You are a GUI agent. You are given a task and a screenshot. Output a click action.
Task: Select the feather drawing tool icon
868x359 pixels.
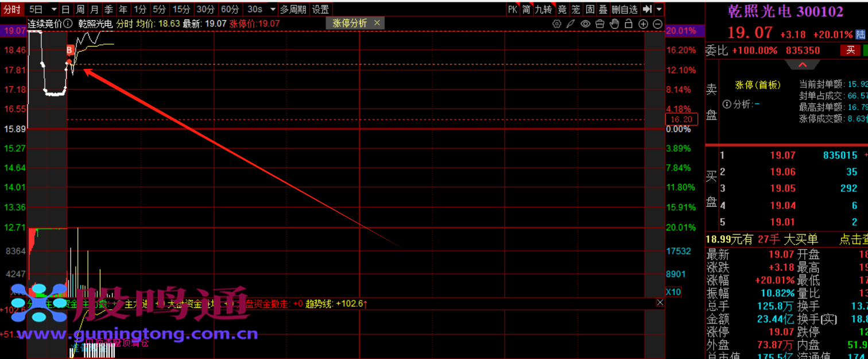[571, 24]
